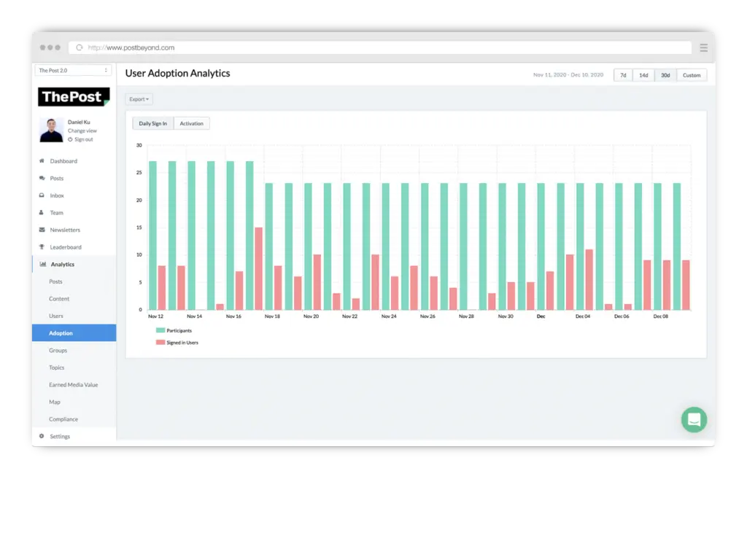Click the Custom date range button

(x=692, y=75)
